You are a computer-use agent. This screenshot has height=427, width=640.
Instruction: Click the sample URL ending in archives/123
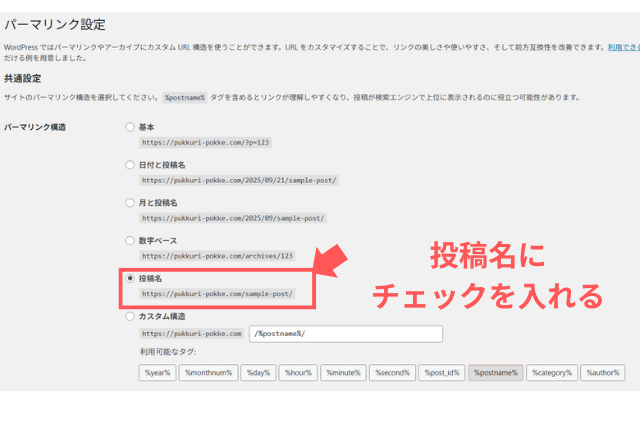point(217,256)
